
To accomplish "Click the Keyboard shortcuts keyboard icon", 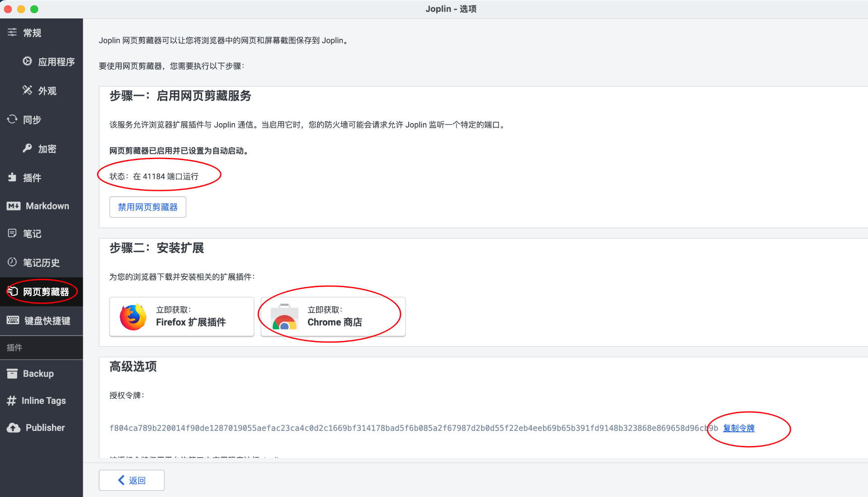I will click(13, 320).
